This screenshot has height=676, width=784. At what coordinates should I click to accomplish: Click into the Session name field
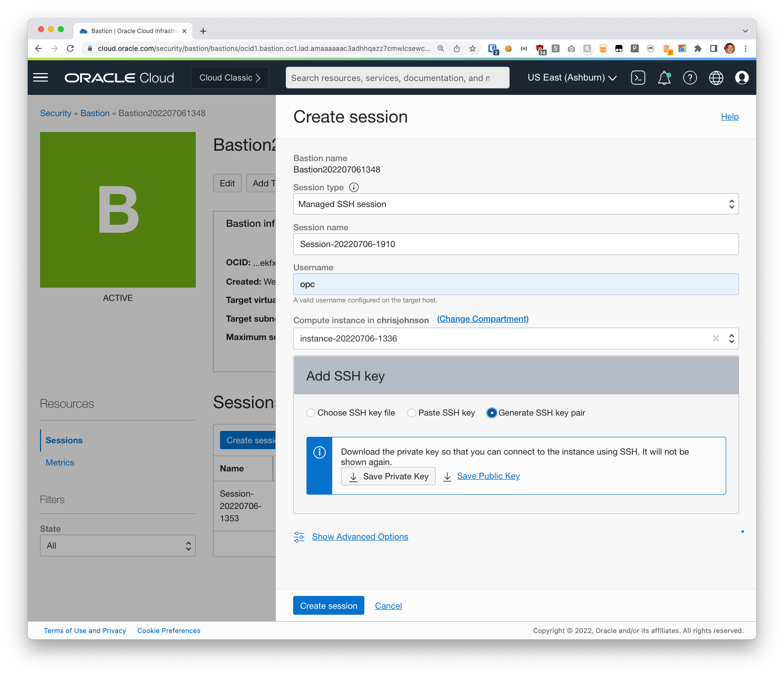tap(516, 244)
